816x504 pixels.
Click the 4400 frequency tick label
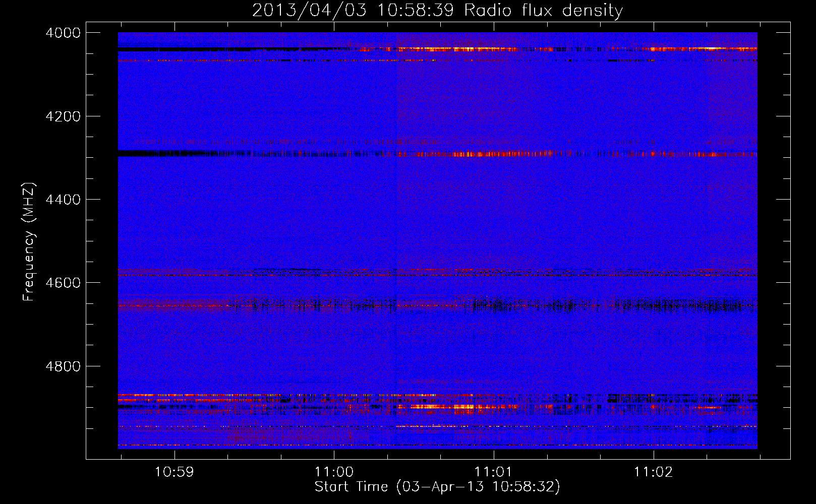point(63,200)
